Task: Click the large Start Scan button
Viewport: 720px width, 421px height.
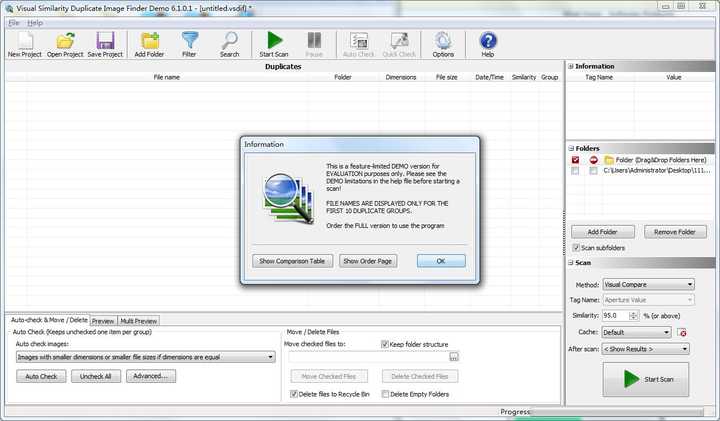Action: (x=646, y=379)
